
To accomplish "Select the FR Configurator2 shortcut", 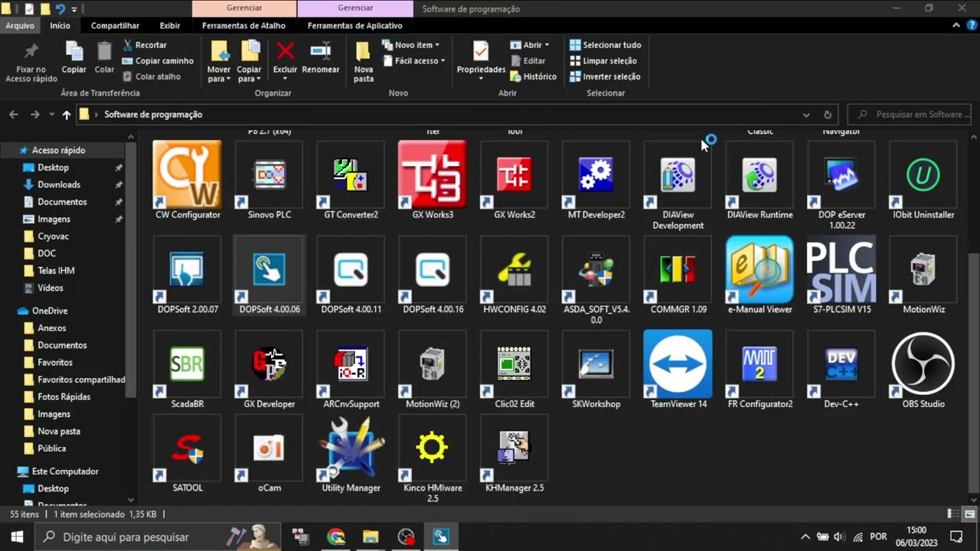I will 760,370.
